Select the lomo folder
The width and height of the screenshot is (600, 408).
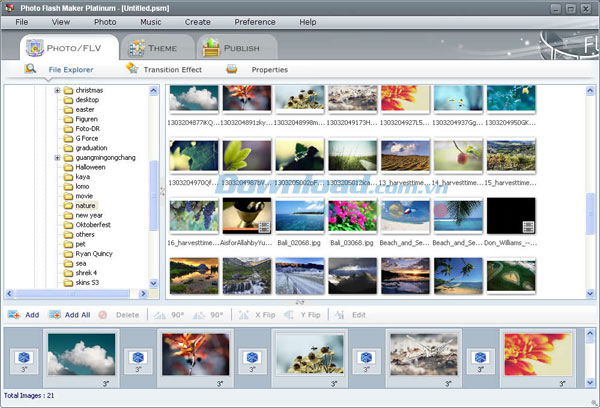(x=77, y=186)
